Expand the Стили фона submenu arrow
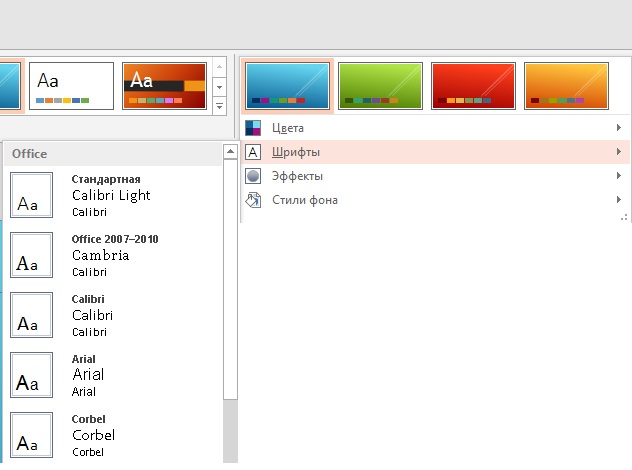 point(619,200)
